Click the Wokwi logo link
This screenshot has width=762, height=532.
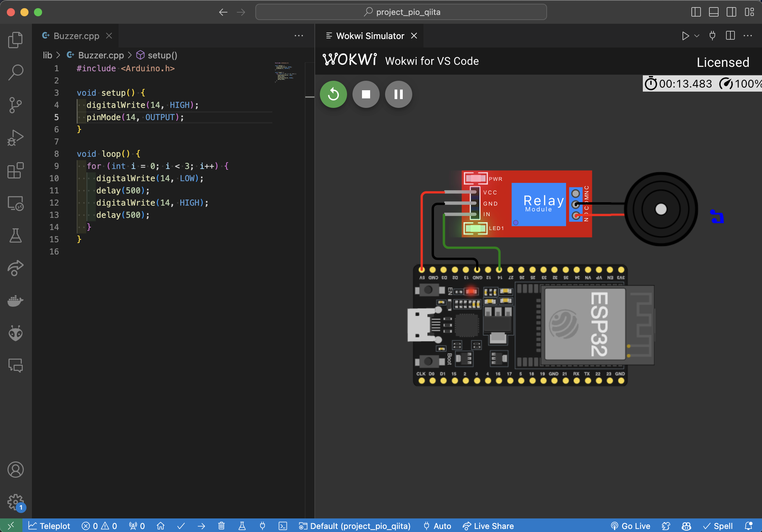point(350,60)
